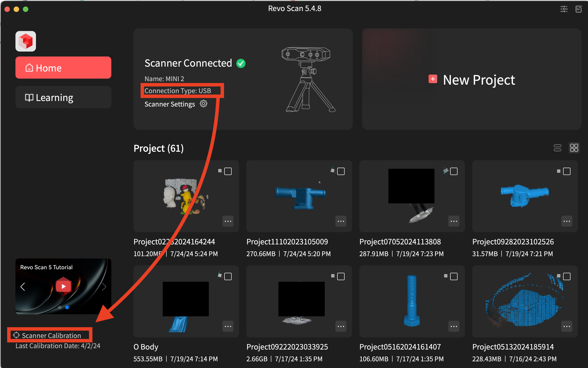Click the Revo Scan logo in the sidebar
Viewport: 588px width, 368px height.
(x=26, y=41)
